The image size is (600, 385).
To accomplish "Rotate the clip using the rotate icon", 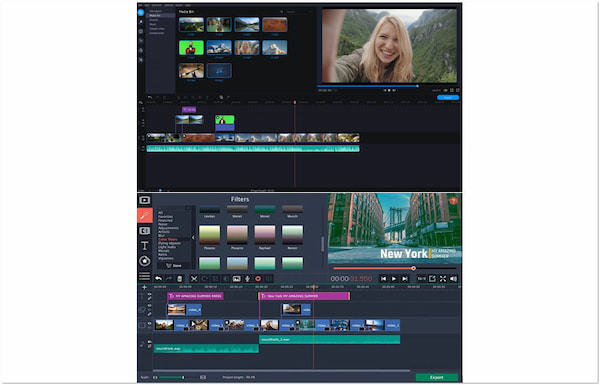I will (205, 279).
